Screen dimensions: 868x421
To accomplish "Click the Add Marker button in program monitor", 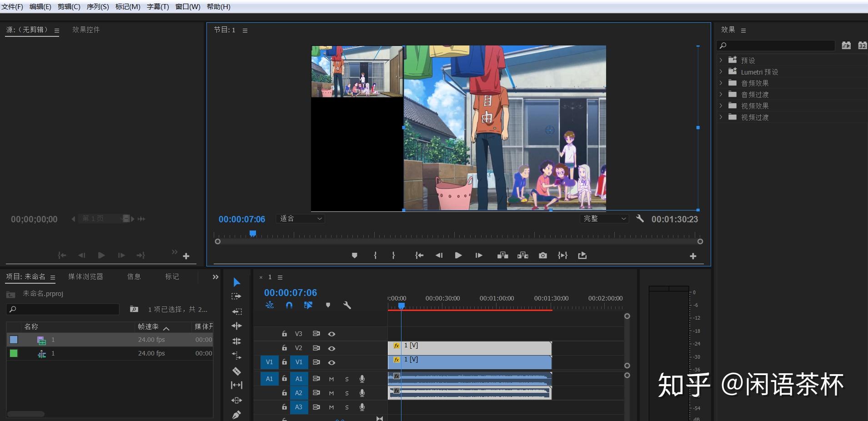I will [355, 256].
